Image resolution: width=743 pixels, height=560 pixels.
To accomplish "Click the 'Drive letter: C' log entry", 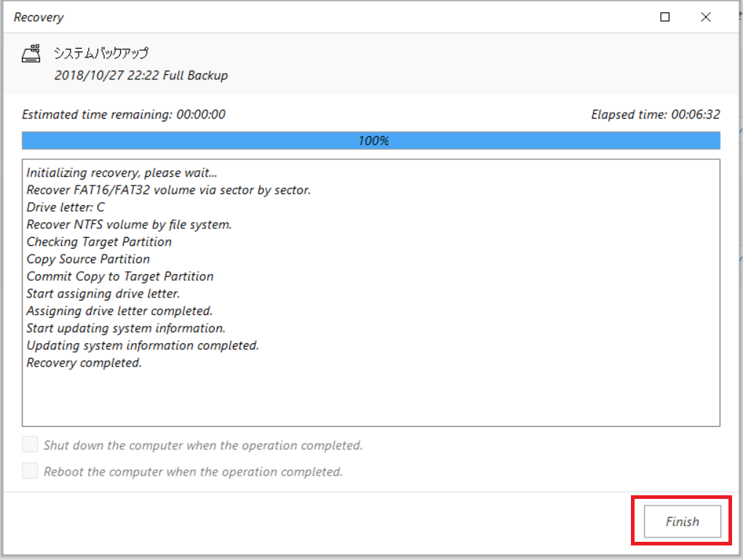I will pos(65,207).
